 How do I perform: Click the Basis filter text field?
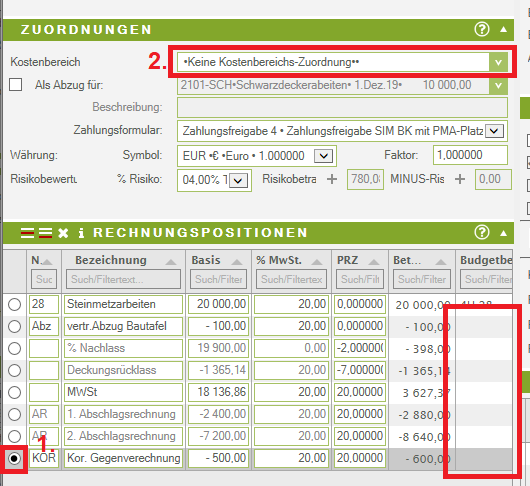pyautogui.click(x=218, y=279)
